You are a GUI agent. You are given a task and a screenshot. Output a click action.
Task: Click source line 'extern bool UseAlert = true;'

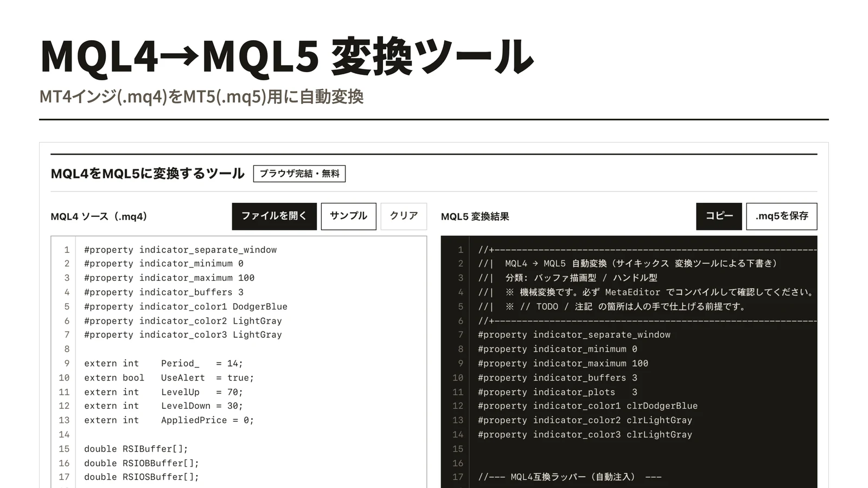169,377
